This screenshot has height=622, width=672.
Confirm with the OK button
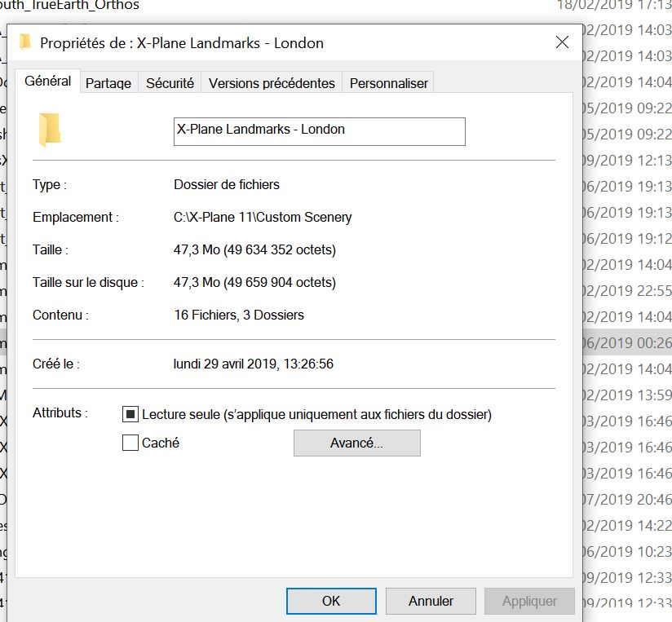pyautogui.click(x=331, y=601)
